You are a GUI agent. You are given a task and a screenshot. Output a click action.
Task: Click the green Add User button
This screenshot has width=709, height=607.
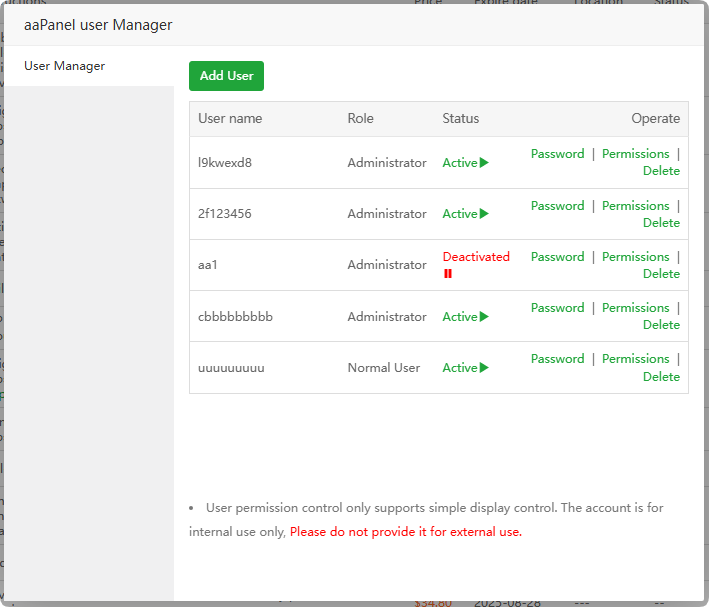226,76
